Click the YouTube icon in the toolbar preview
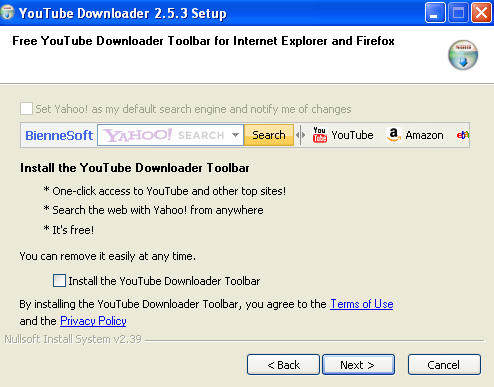 [320, 135]
